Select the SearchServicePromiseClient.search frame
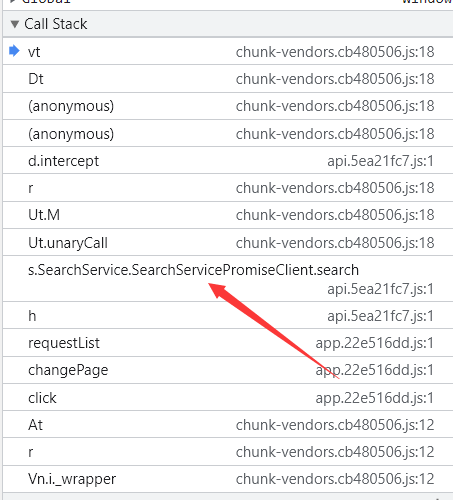 tap(228, 279)
